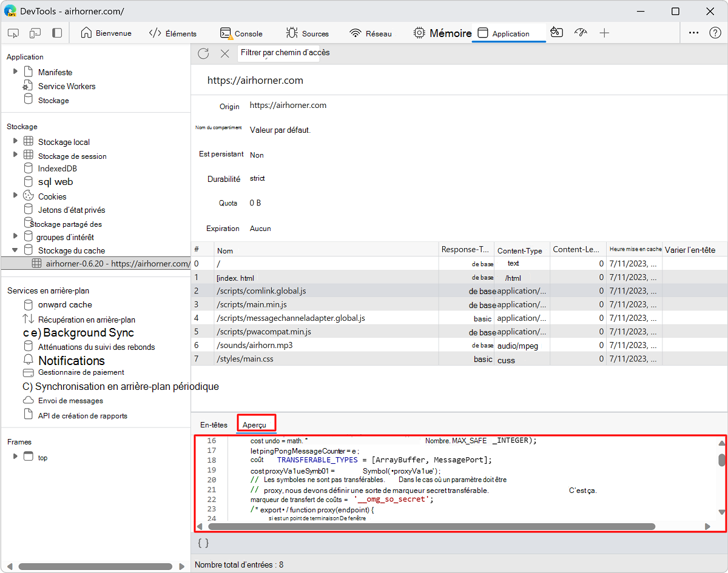Toggle the sidebar dock icon
Screen dimensions: 728x573
(x=57, y=33)
